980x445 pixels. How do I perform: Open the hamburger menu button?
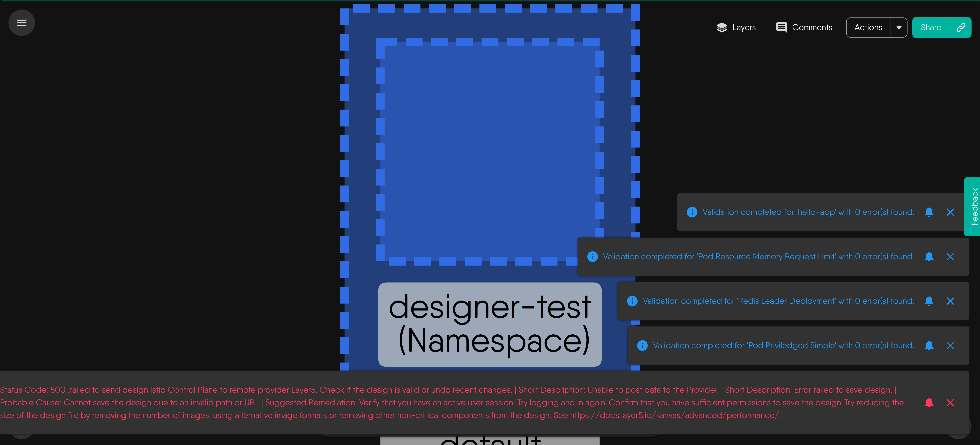click(x=22, y=23)
